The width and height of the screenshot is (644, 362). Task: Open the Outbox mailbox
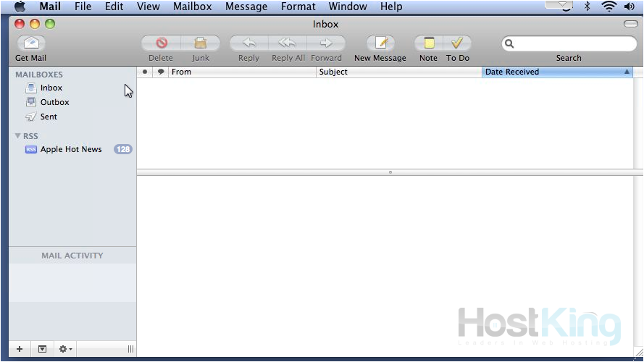click(54, 102)
